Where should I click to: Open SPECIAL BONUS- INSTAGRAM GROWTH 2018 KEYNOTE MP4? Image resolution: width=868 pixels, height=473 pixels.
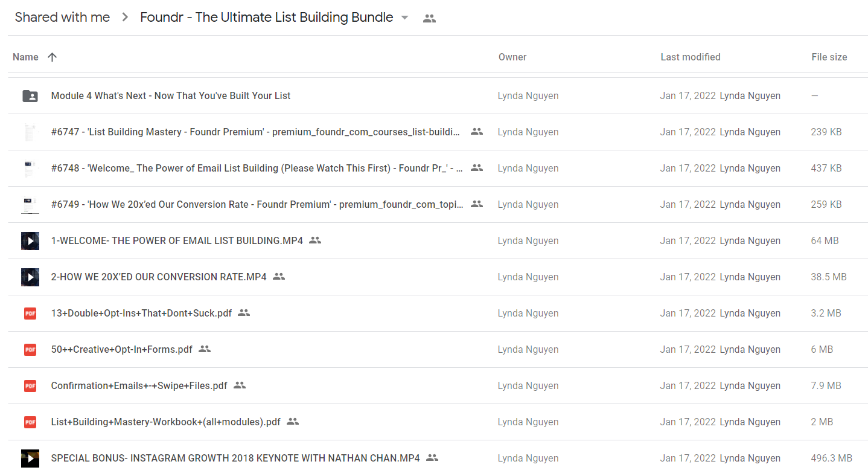pos(235,458)
